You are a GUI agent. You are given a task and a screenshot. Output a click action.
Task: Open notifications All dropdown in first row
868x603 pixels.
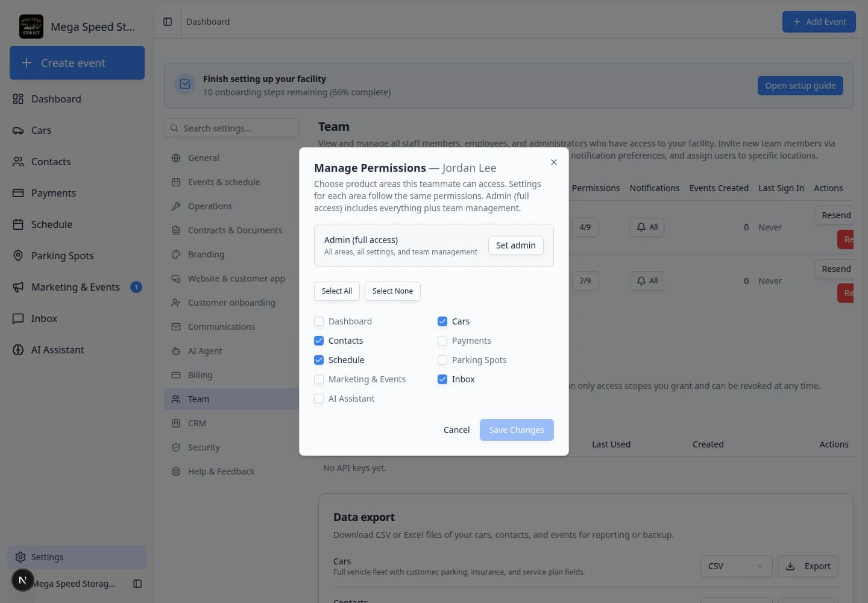pyautogui.click(x=647, y=227)
